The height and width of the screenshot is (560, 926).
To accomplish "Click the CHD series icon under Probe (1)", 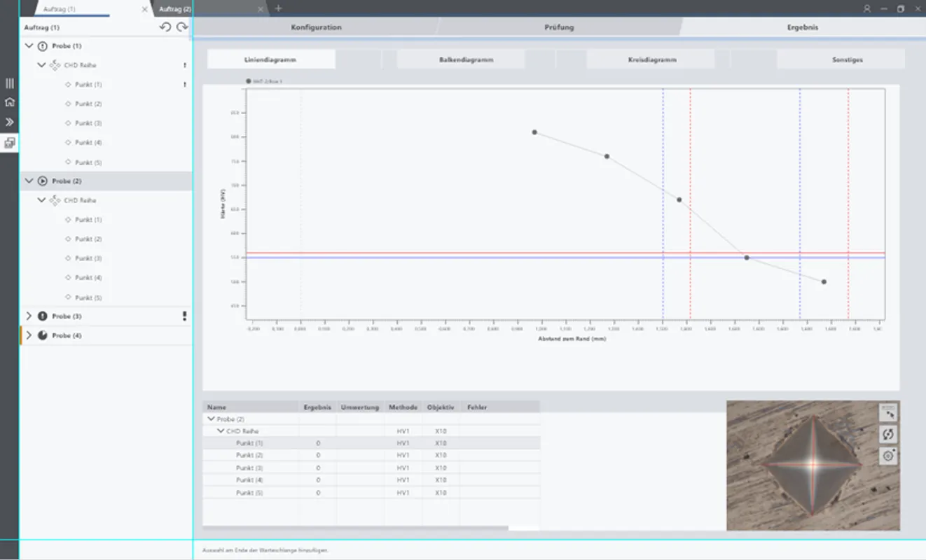I will coord(55,65).
